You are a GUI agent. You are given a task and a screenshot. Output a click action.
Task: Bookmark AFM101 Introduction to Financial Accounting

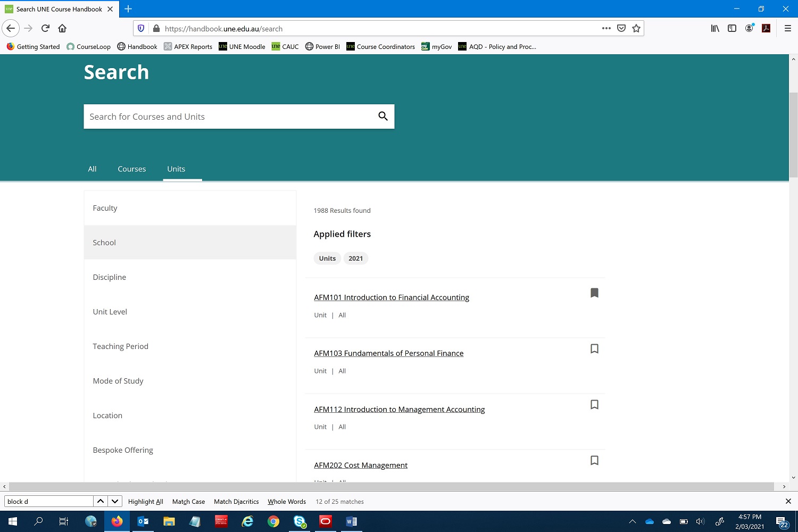point(595,293)
